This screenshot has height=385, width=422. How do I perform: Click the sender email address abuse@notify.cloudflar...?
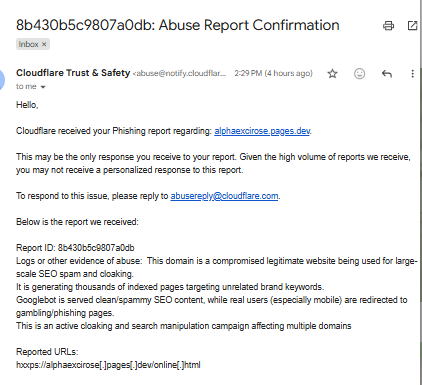pyautogui.click(x=179, y=73)
